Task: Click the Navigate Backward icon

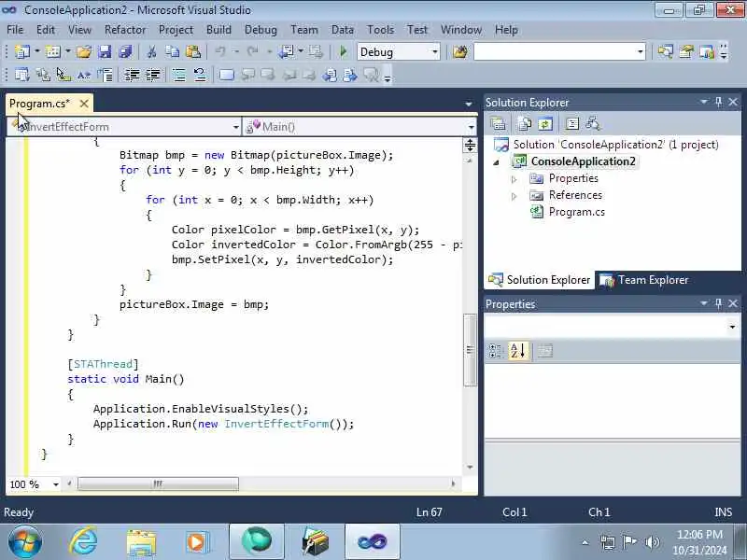Action: pyautogui.click(x=287, y=51)
